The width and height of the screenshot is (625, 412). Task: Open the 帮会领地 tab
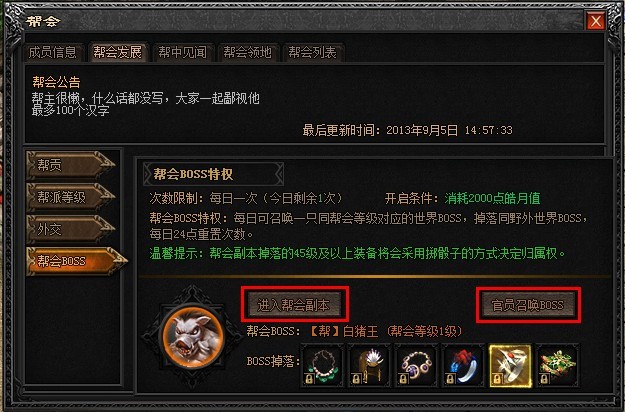(x=248, y=52)
